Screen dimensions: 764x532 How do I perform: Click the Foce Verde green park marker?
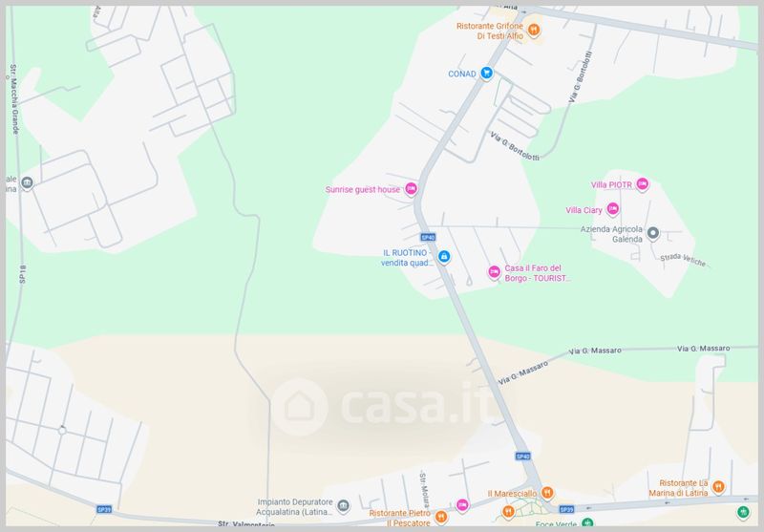pyautogui.click(x=587, y=523)
